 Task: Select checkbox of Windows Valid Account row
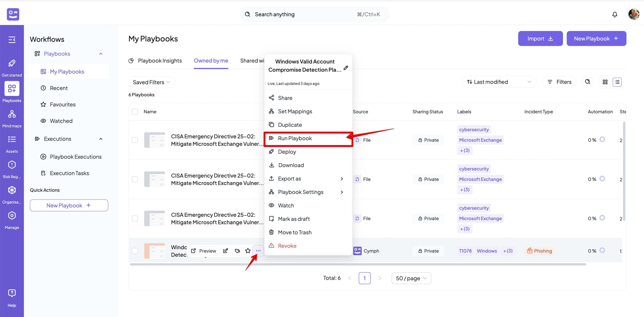coord(135,251)
